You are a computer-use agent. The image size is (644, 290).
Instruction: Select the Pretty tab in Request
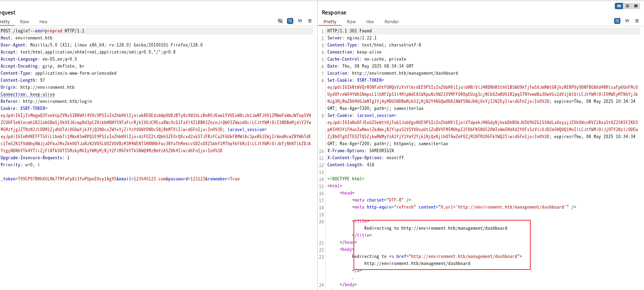click(5, 22)
